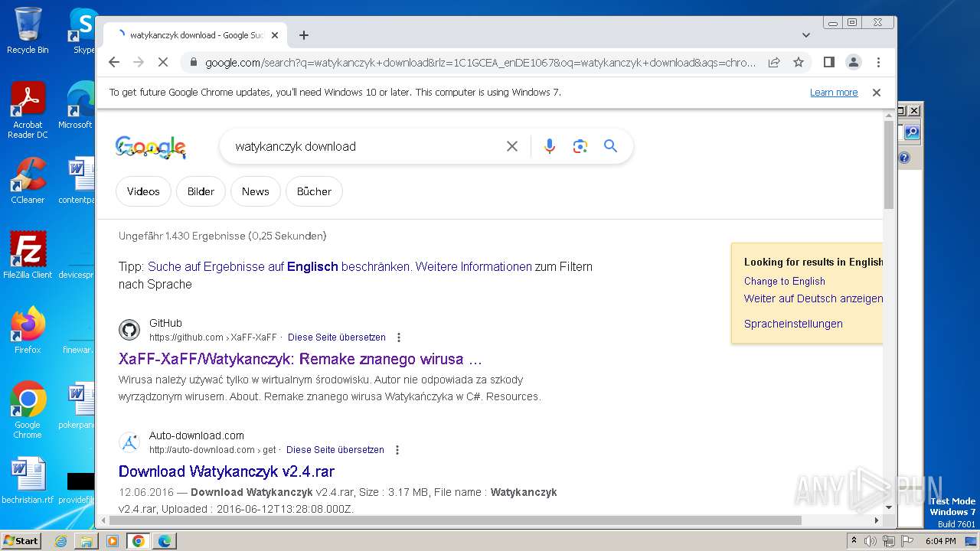Open Chrome three-dot menu
The image size is (980, 551).
pyautogui.click(x=878, y=62)
